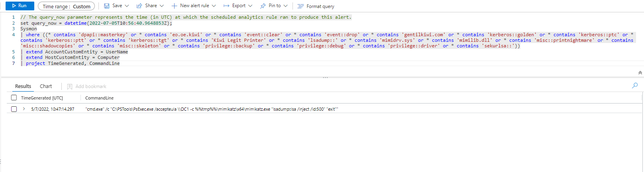Viewport: 644px width, 172px height.
Task: Click the New alert rule plus icon
Action: click(174, 6)
